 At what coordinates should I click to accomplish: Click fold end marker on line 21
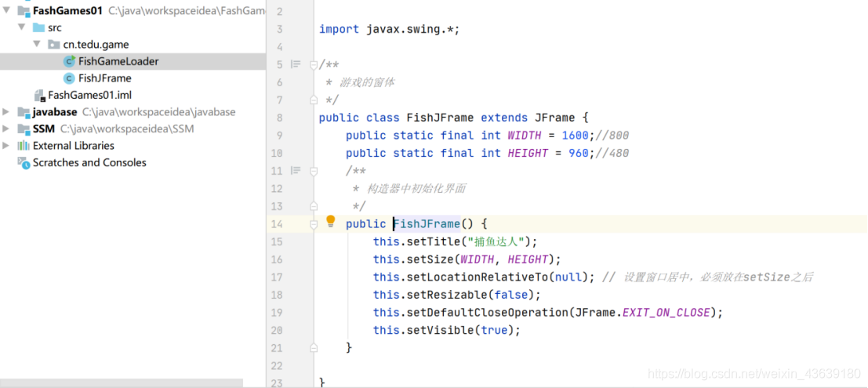[314, 347]
